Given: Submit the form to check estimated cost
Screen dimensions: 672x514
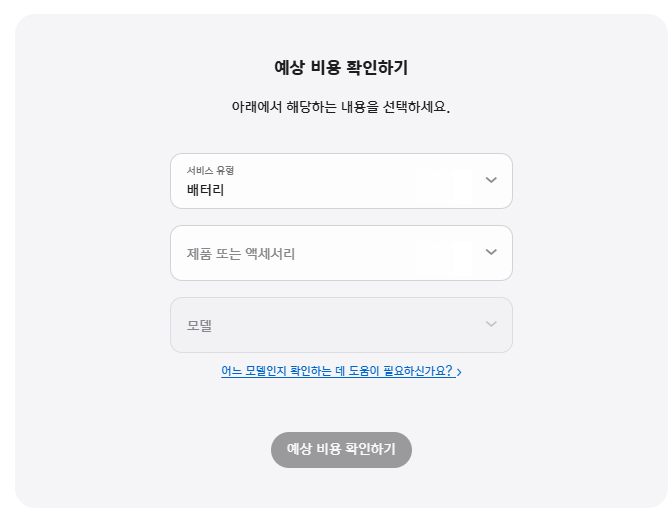Looking at the screenshot, I should click(x=341, y=449).
